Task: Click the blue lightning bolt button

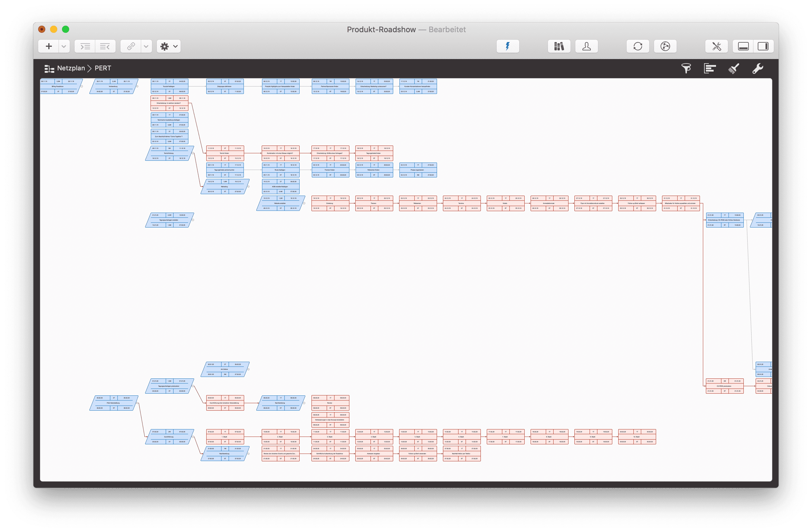Action: point(508,47)
